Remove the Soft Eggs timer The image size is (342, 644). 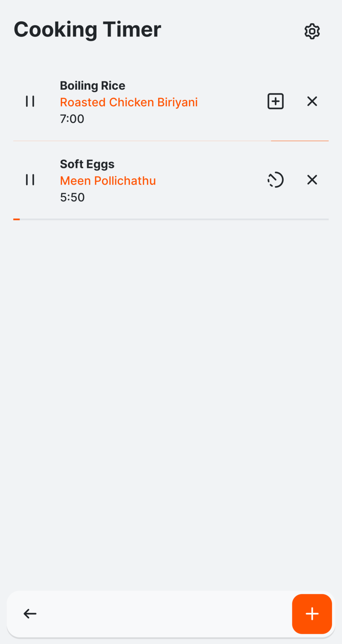pyautogui.click(x=312, y=180)
